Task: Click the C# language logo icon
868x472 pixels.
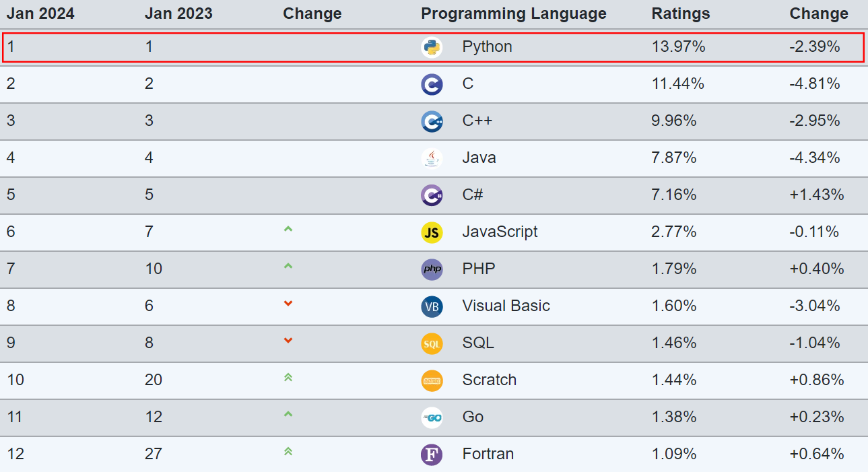Action: 432,195
